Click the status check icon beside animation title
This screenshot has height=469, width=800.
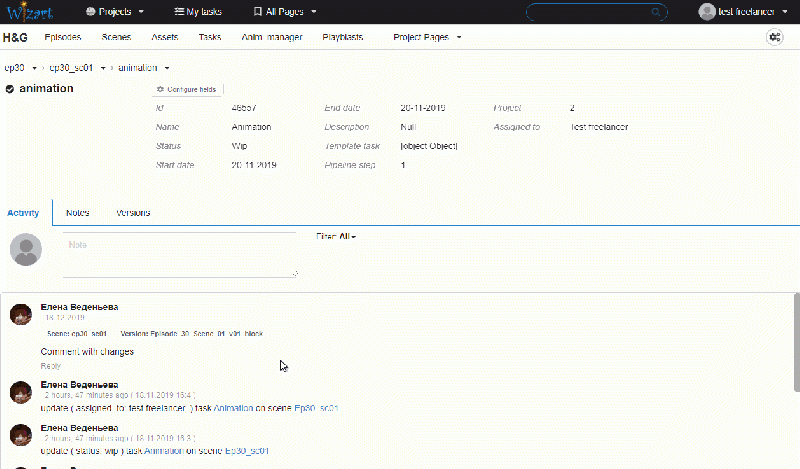[10, 89]
